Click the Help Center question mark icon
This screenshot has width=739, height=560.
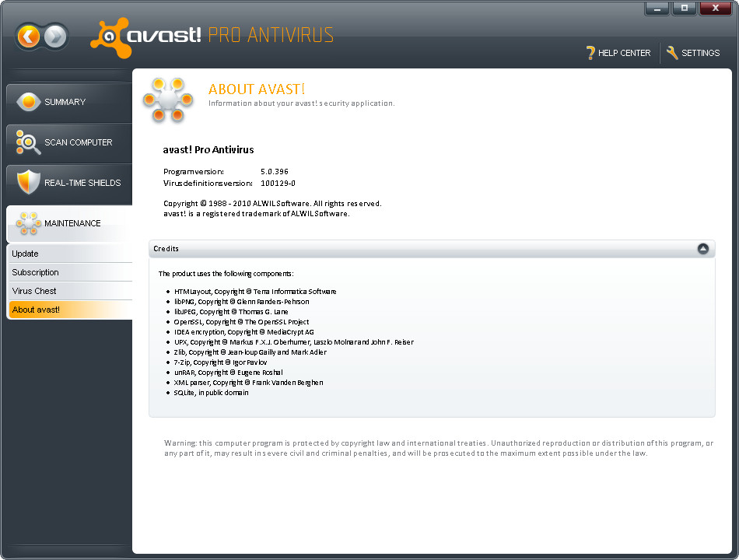point(590,53)
